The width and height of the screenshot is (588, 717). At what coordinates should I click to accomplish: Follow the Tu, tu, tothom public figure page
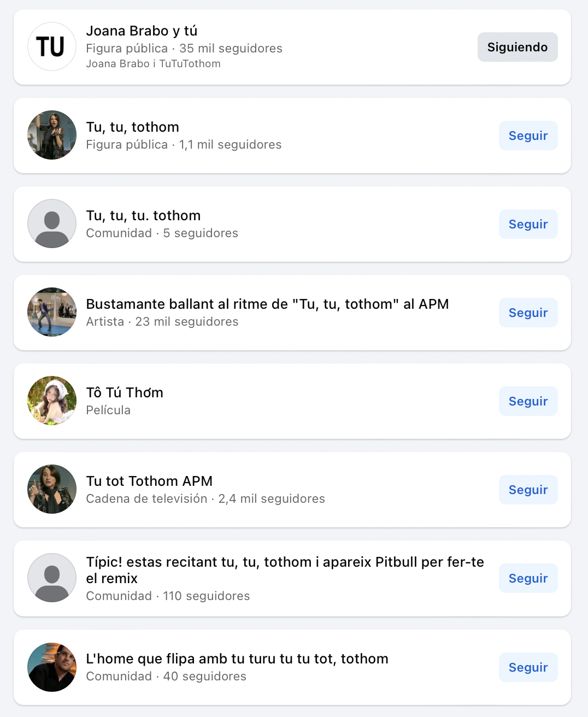coord(528,136)
